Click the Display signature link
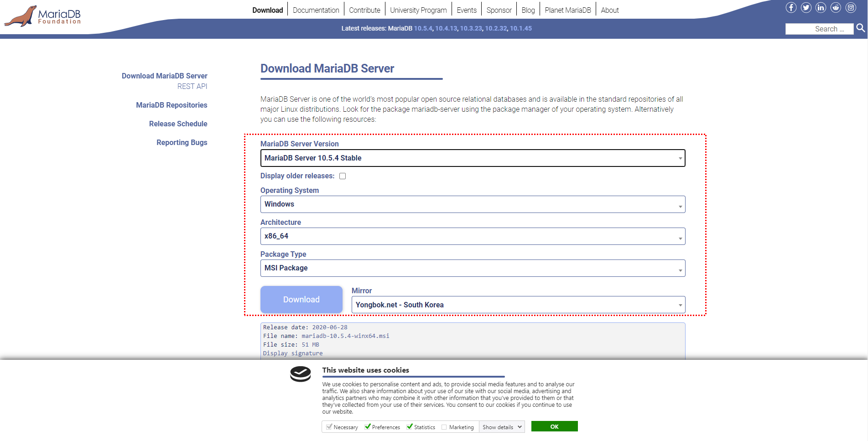The height and width of the screenshot is (441, 868). coord(293,353)
